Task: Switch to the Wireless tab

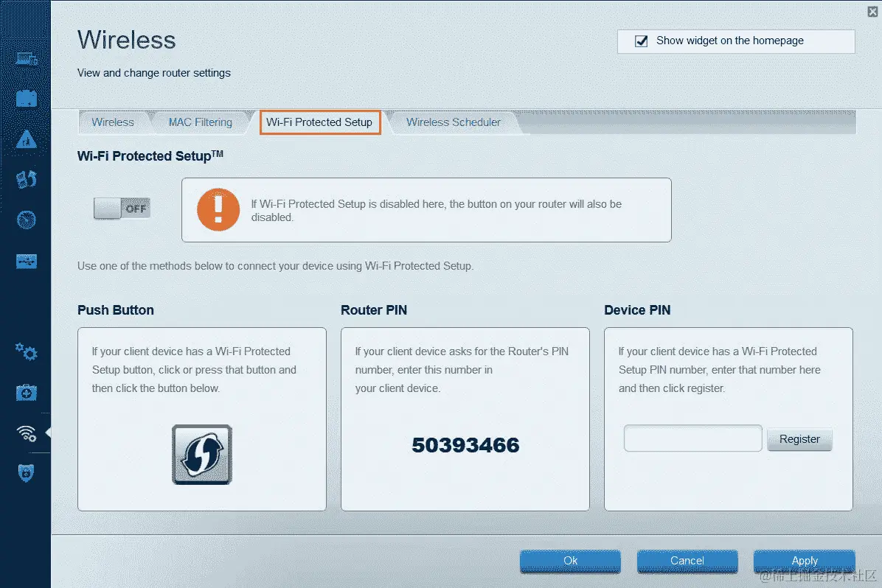Action: [x=113, y=122]
